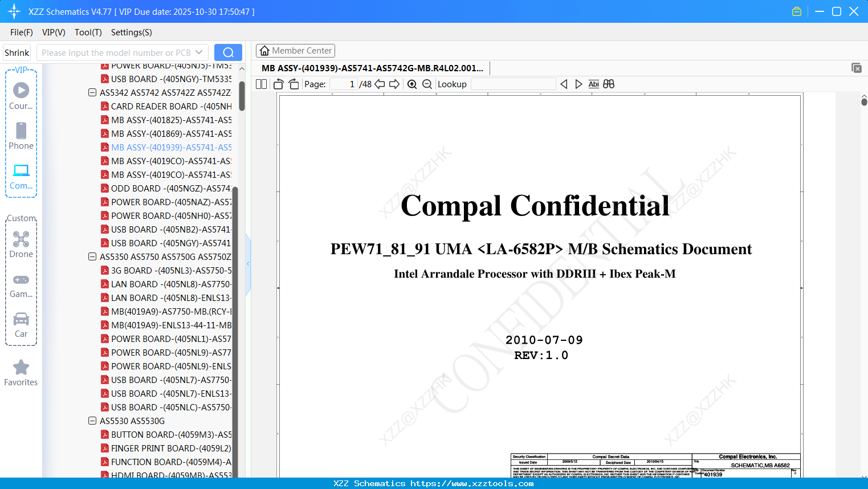Zoom in on the schematic

tap(412, 84)
